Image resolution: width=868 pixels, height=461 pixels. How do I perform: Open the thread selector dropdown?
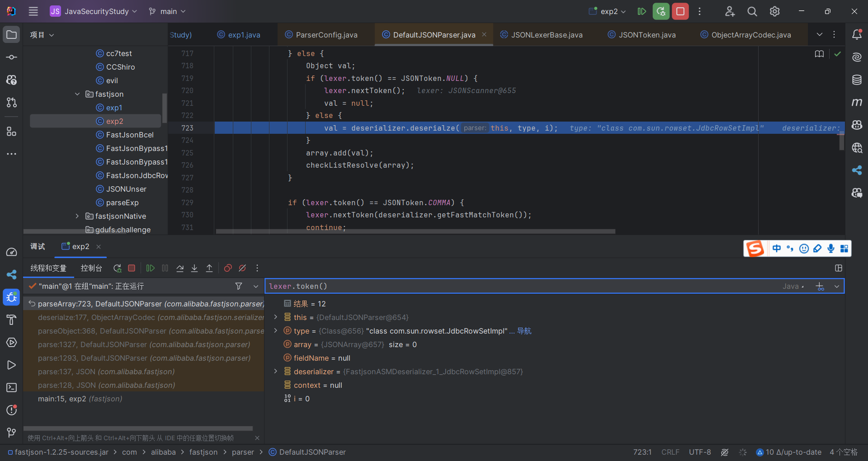pos(256,286)
